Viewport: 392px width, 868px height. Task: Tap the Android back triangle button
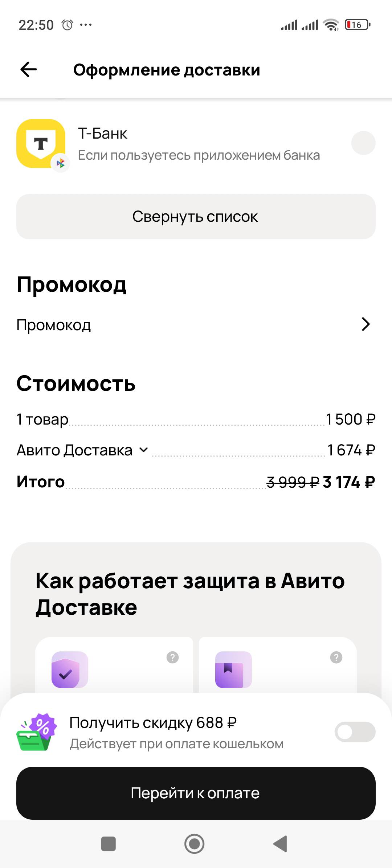[x=280, y=844]
